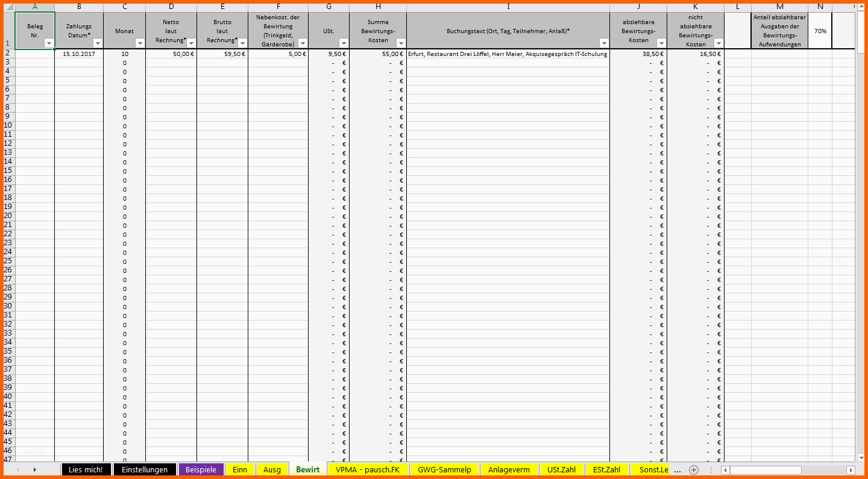
Task: Select the 70% percentage cell
Action: tap(820, 31)
